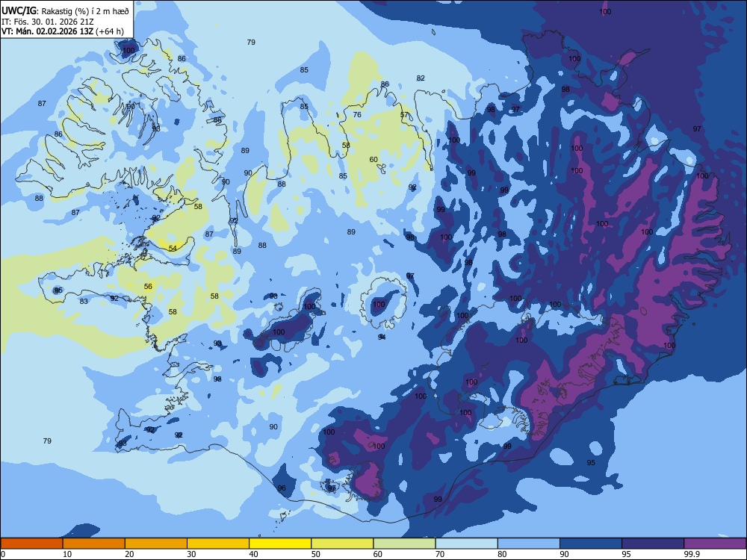Pick the 10–20 orange legend swatch
The image size is (747, 560).
click(x=94, y=544)
